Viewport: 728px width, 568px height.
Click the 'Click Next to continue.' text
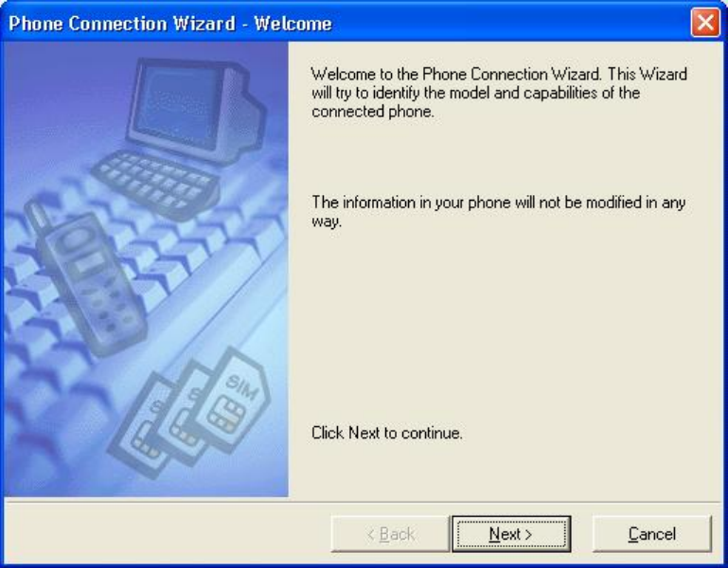(x=387, y=433)
